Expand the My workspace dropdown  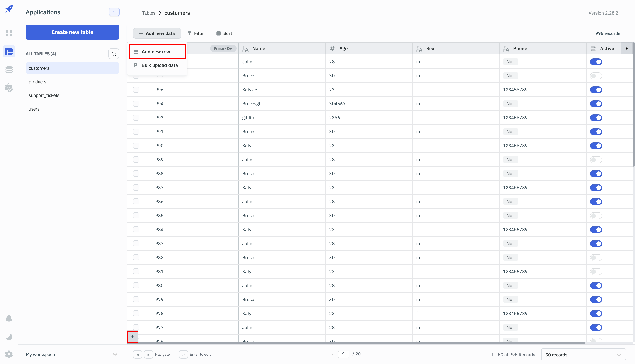coord(115,355)
